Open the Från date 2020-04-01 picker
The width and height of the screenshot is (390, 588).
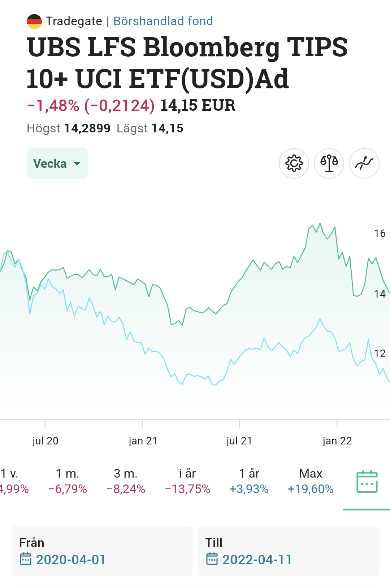click(x=71, y=560)
